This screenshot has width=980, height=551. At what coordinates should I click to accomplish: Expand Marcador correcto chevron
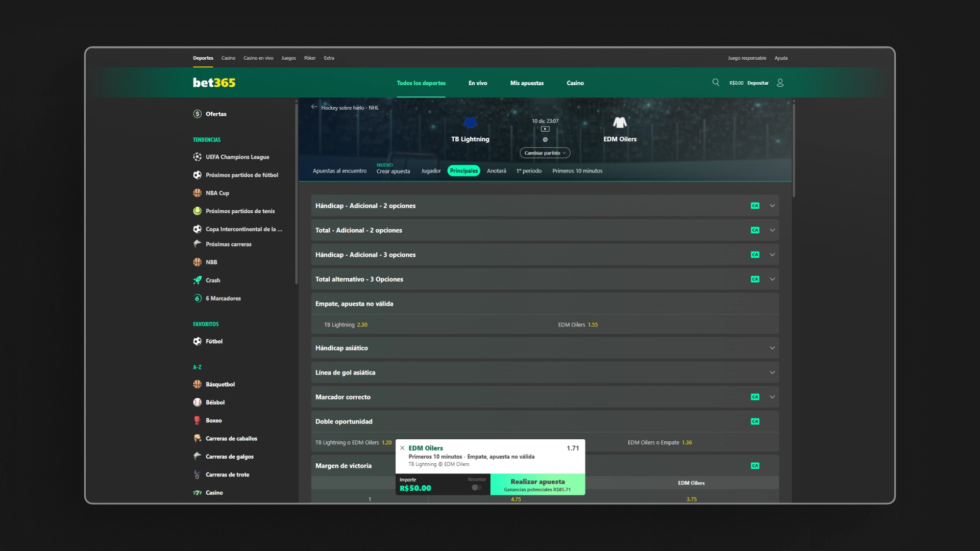(772, 397)
